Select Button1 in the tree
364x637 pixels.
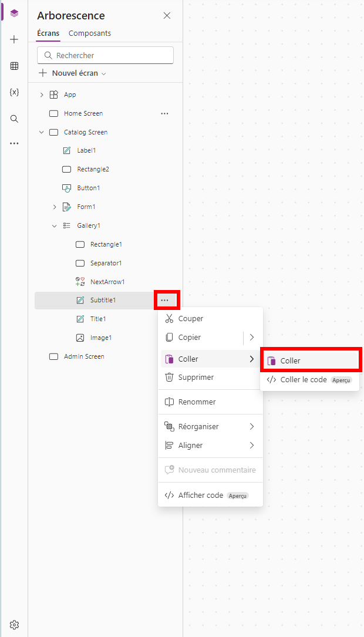pyautogui.click(x=89, y=188)
